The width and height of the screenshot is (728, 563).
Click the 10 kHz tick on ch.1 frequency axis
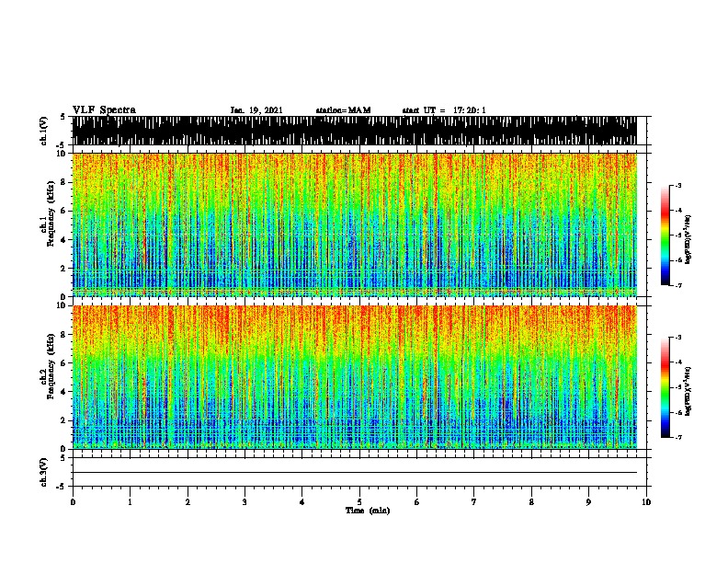[x=63, y=154]
